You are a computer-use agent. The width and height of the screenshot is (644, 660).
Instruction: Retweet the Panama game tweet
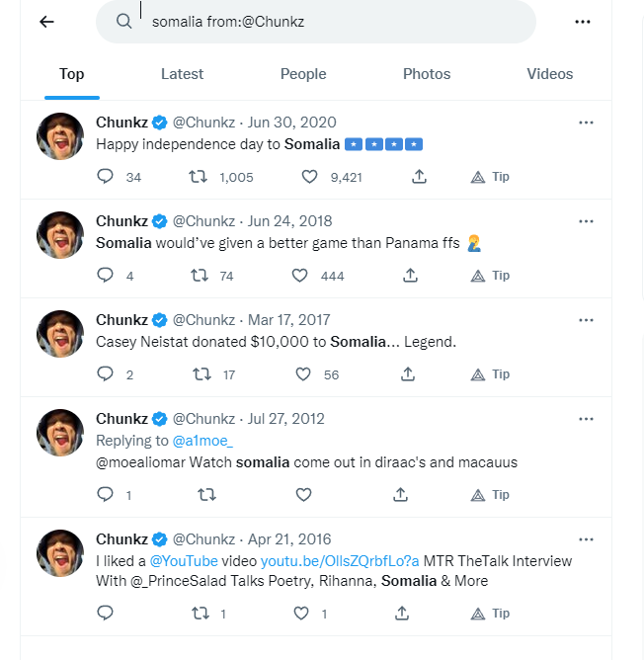click(x=199, y=276)
